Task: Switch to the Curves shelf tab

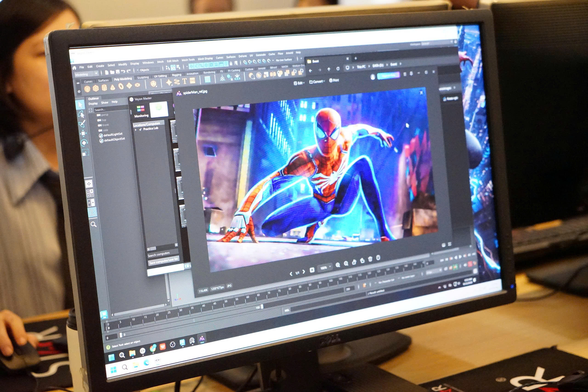Action: click(88, 82)
